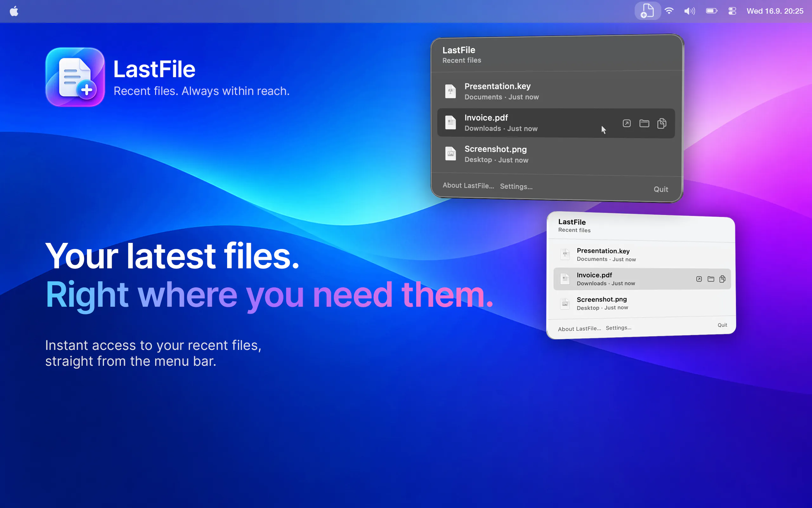Select Invoice.pdf row in dark panel
812x508 pixels.
(x=556, y=123)
